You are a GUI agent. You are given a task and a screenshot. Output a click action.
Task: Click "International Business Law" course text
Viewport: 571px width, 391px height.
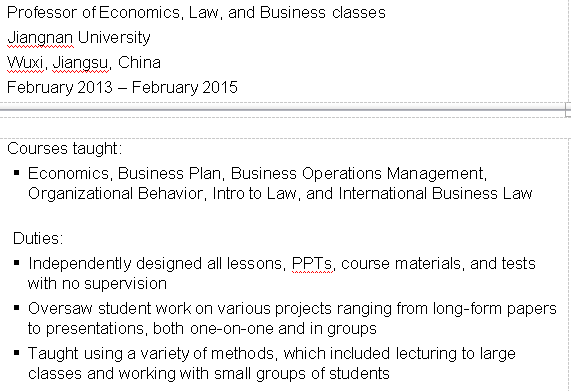click(x=435, y=194)
